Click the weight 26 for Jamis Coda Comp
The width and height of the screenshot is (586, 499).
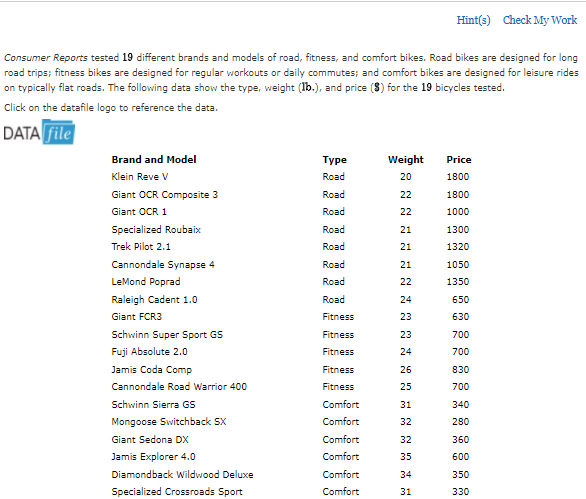(x=405, y=370)
